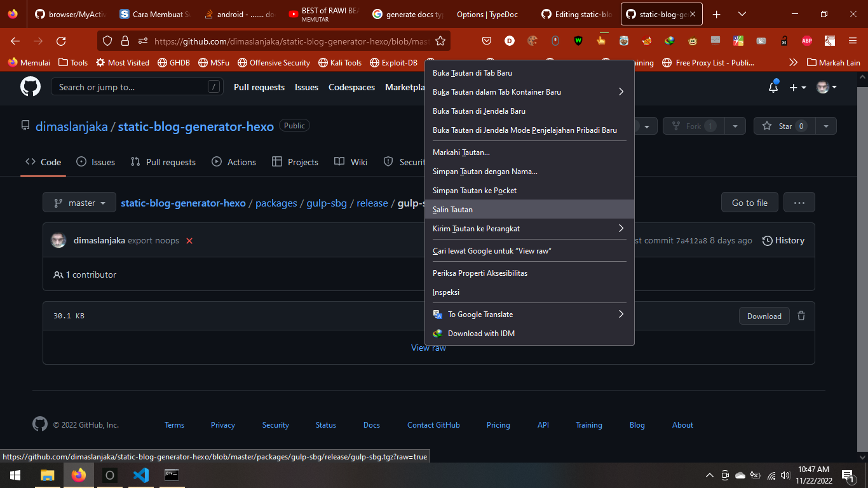The image size is (868, 488).
Task: Choose 'Buka Tautan di Jendela Baru'
Action: (x=529, y=111)
